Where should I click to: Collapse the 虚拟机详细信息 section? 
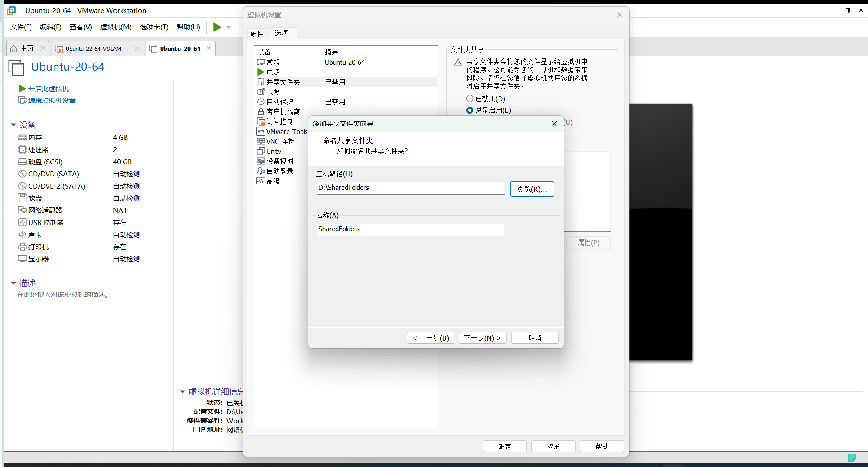coord(183,391)
